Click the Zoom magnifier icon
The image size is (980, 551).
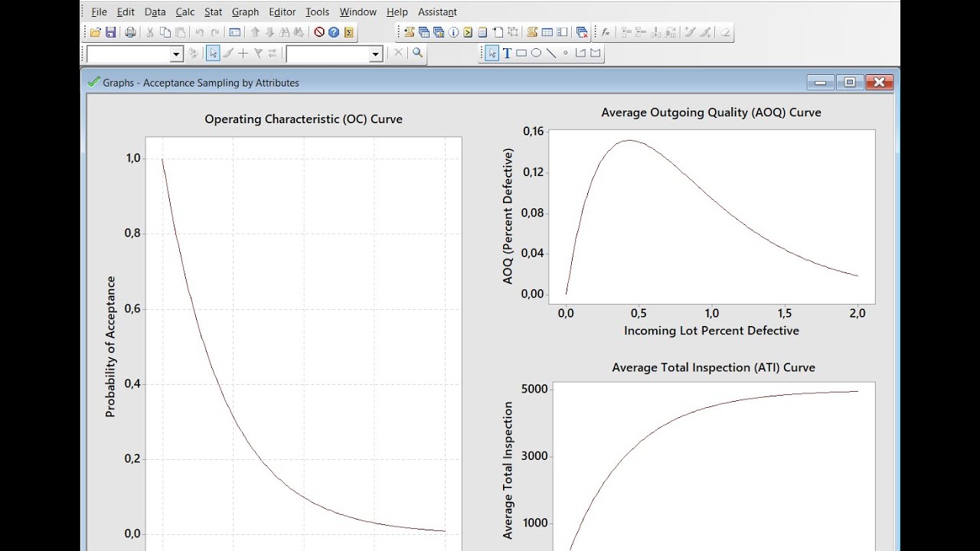(417, 53)
